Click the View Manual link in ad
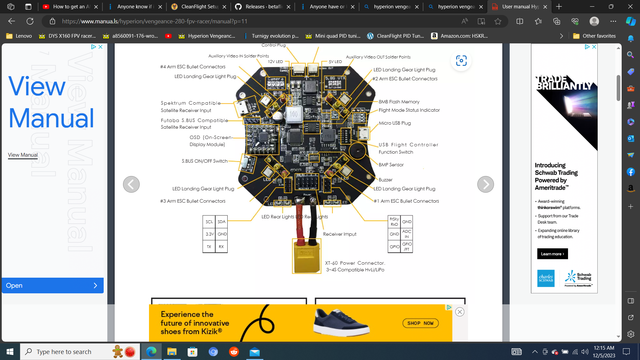Image resolution: width=640 pixels, height=360 pixels. (x=23, y=155)
